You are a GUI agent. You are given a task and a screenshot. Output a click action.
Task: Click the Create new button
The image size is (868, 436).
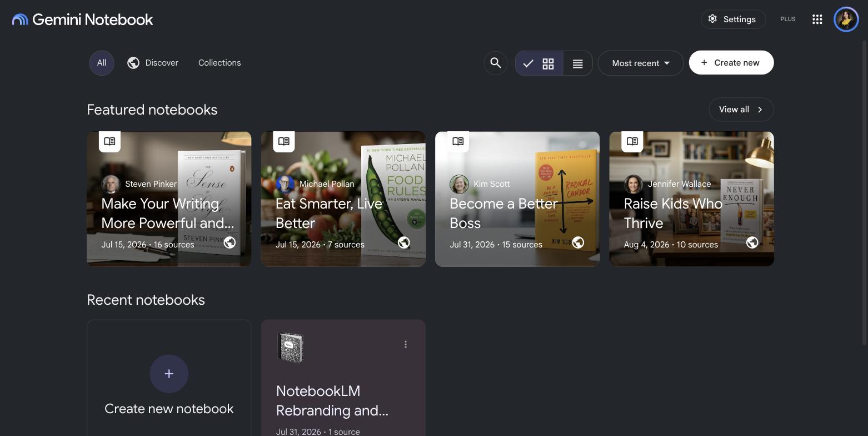[x=731, y=63]
